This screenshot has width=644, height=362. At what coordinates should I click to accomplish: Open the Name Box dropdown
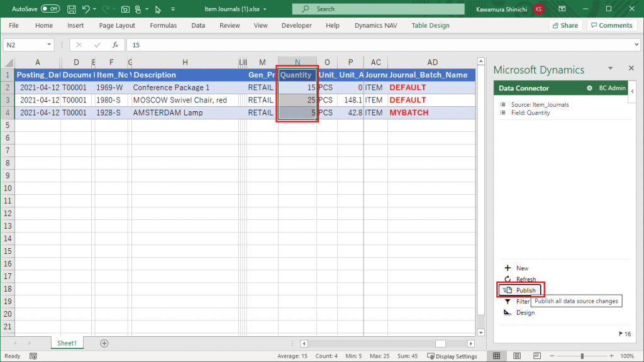click(x=49, y=45)
